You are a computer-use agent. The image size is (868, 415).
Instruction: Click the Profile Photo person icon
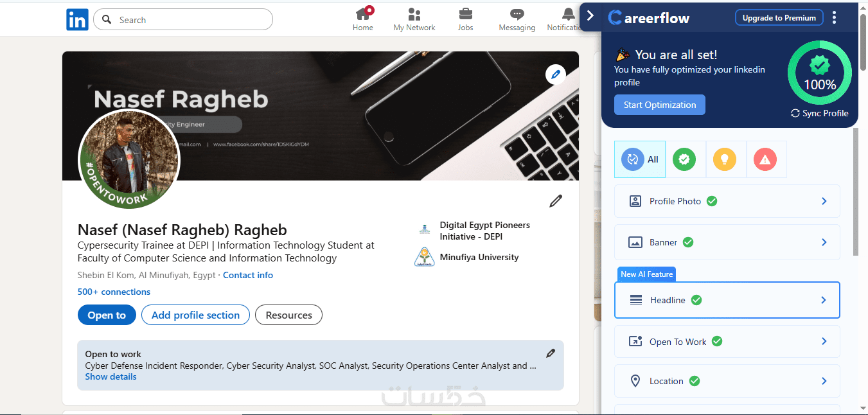(x=635, y=201)
